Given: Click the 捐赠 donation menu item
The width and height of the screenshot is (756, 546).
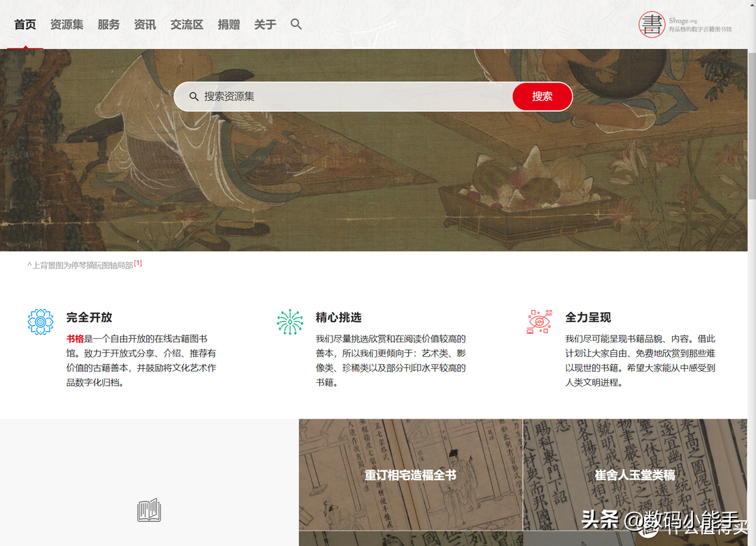Looking at the screenshot, I should click(229, 24).
